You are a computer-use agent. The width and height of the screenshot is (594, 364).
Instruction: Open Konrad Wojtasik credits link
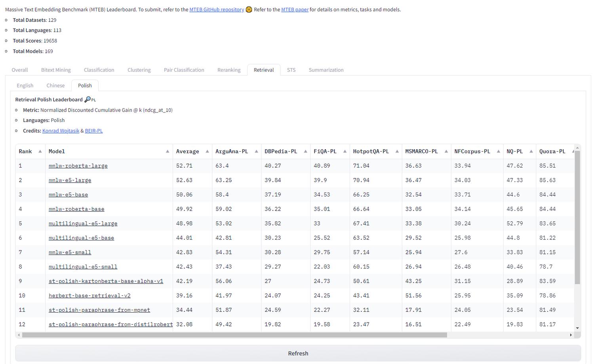tap(61, 131)
